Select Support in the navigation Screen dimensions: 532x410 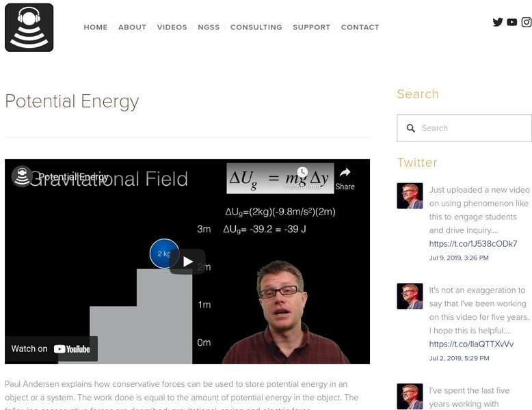point(311,27)
